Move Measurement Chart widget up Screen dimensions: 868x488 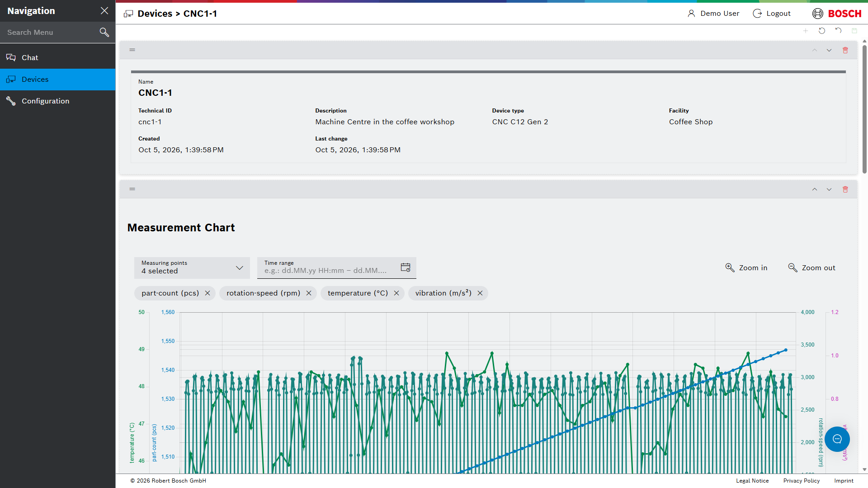click(815, 189)
